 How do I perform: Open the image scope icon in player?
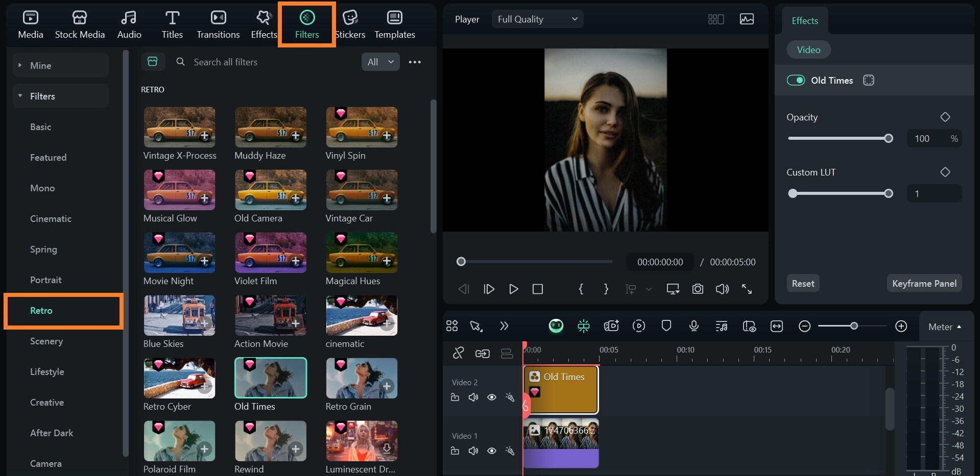pyautogui.click(x=747, y=19)
